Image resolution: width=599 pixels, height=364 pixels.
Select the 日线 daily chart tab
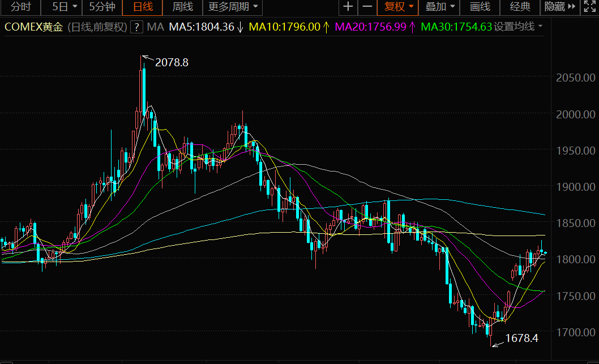tap(143, 7)
